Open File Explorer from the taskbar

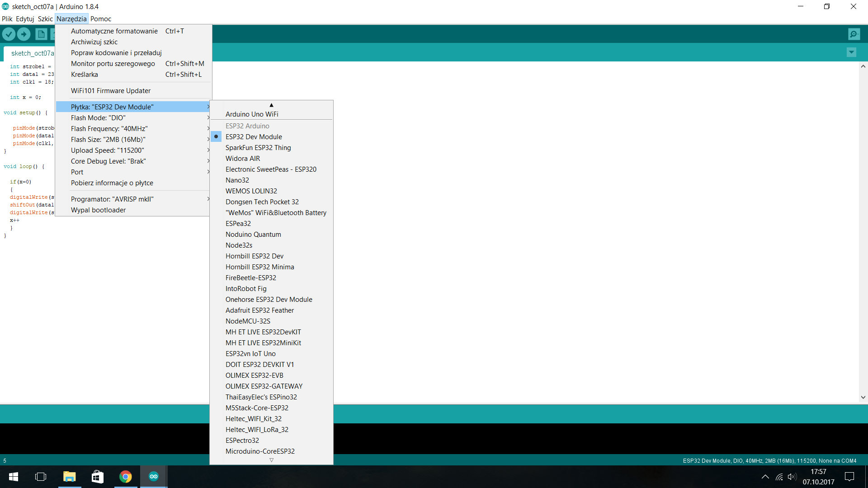click(69, 477)
